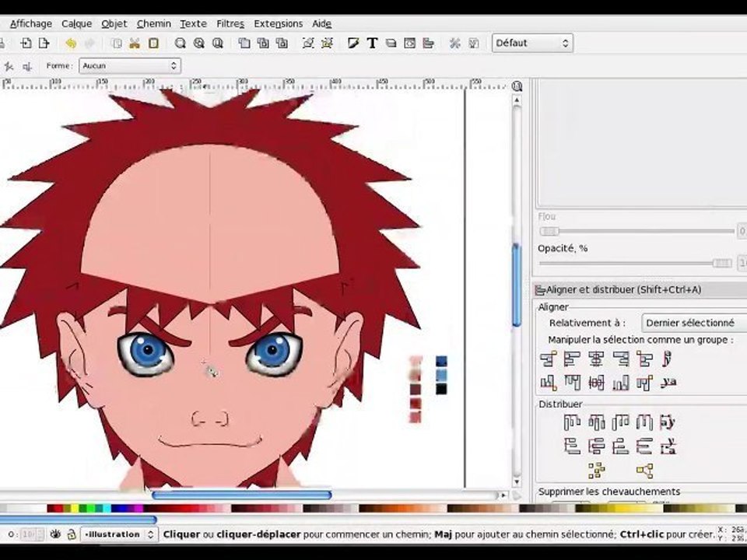
Task: Align left edges of selected objects
Action: coord(572,359)
